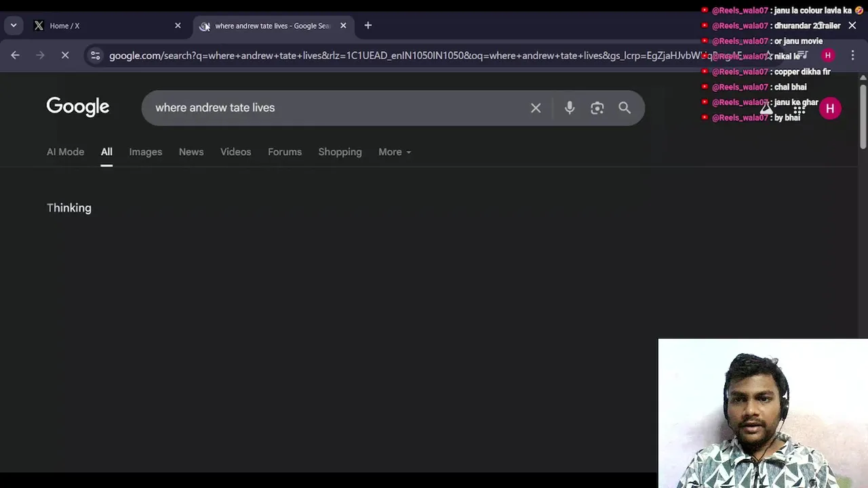Click the forward navigation arrow

click(40, 56)
